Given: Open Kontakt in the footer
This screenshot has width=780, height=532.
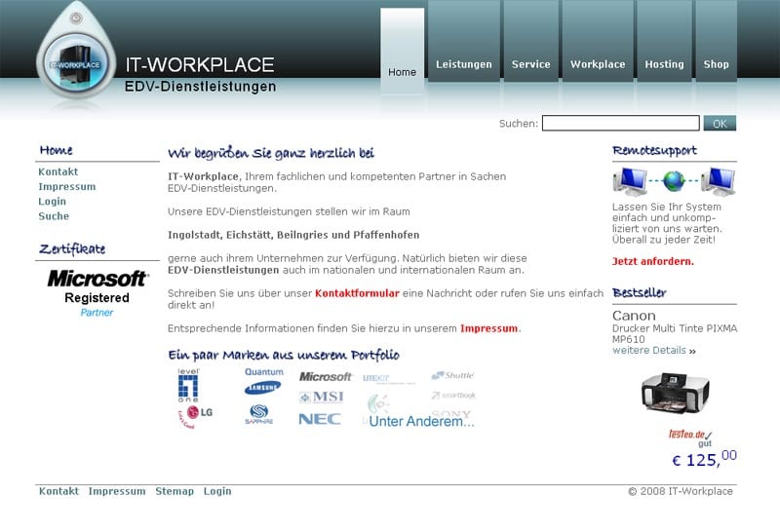Looking at the screenshot, I should [x=58, y=491].
